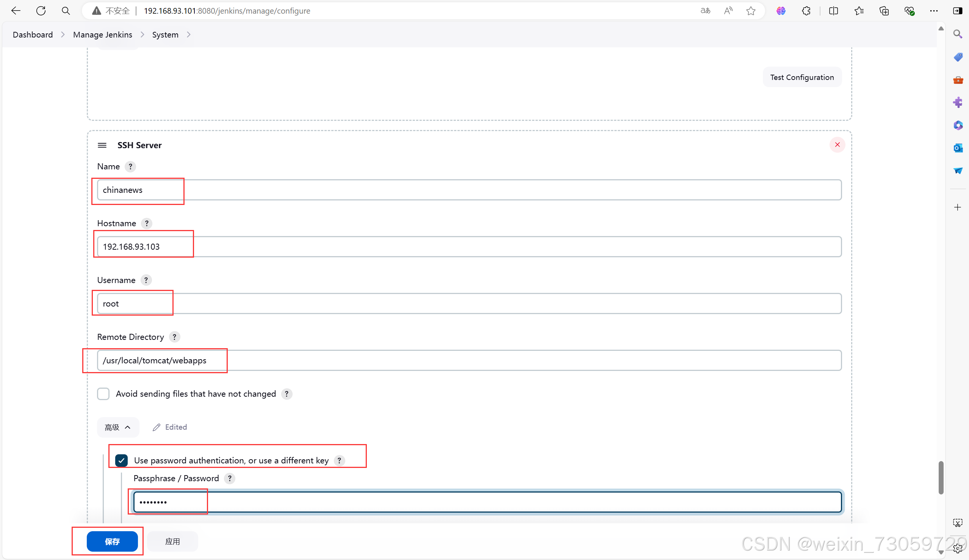The image size is (969, 560).
Task: Reload the Jenkins configure page
Action: (x=41, y=11)
